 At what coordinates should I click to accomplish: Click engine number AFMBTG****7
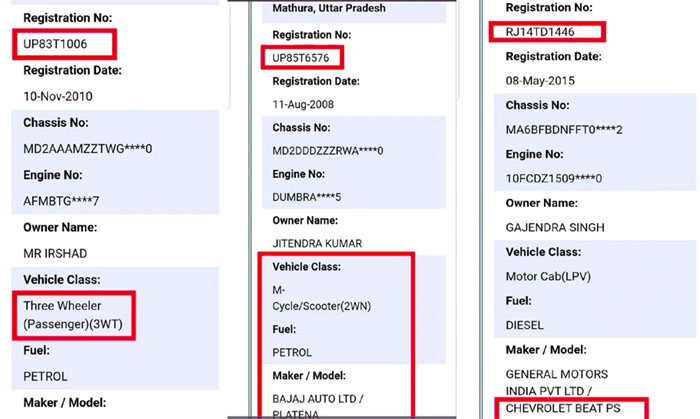pyautogui.click(x=61, y=201)
